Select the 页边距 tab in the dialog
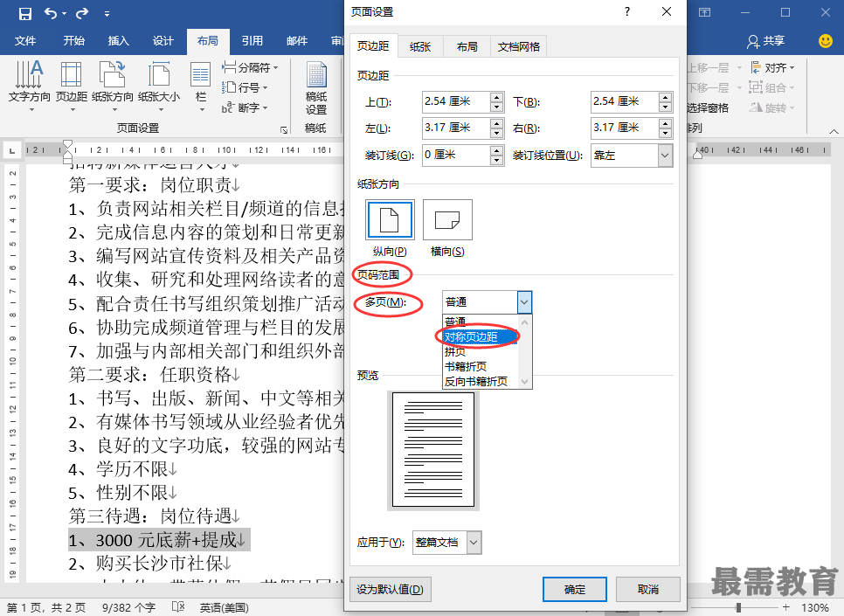 point(373,47)
